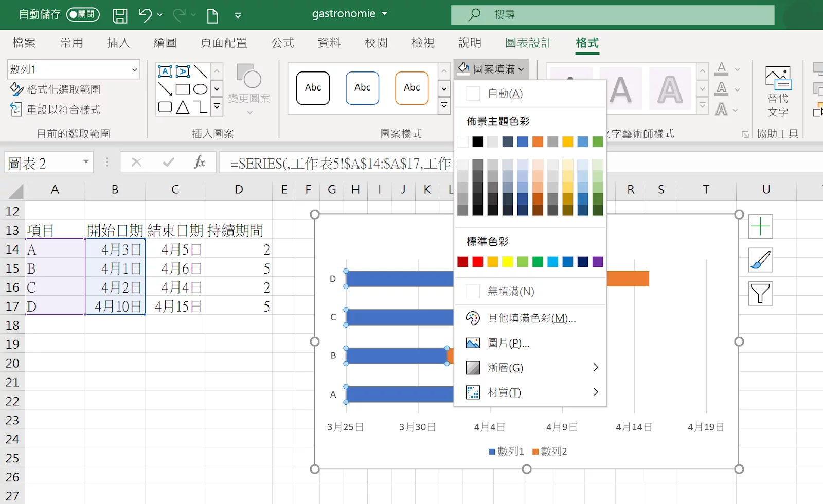Select the vertical text box shape icon

tap(183, 71)
